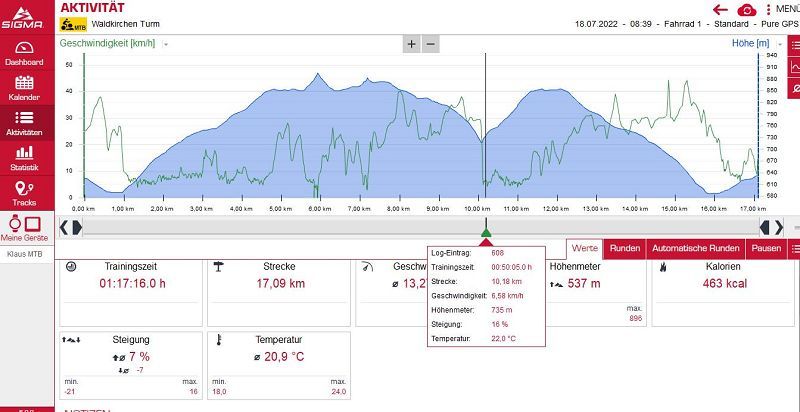Toggle the list view icon beside Höhe
This screenshot has width=800, height=412.
(794, 44)
